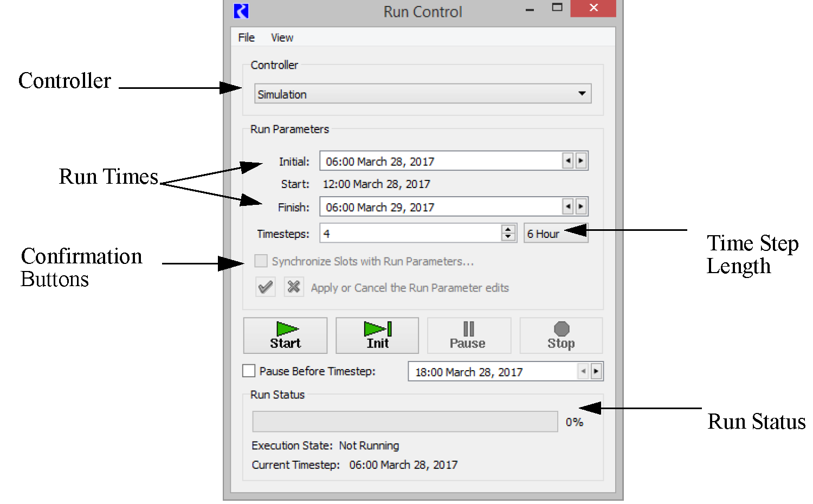
Task: Increment Initial date with right arrow
Action: point(581,161)
